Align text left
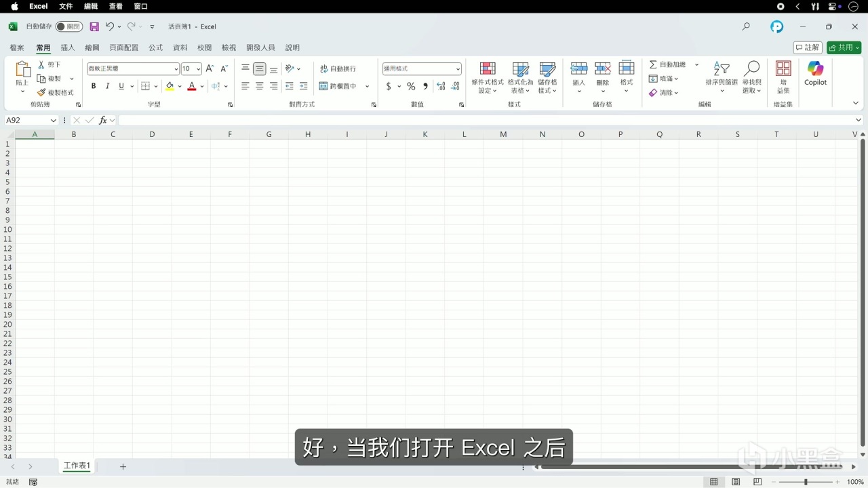The height and width of the screenshot is (488, 868). click(x=245, y=86)
